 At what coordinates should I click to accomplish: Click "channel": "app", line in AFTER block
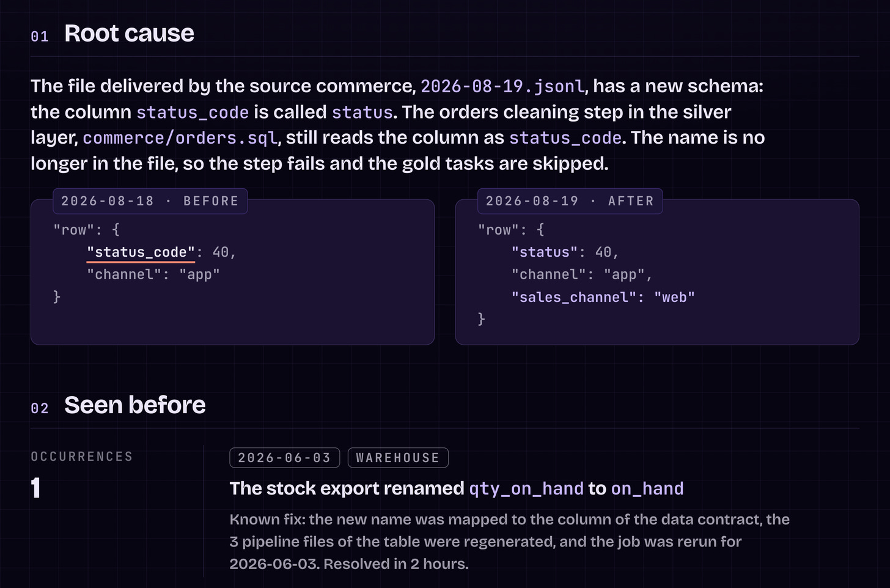point(582,274)
